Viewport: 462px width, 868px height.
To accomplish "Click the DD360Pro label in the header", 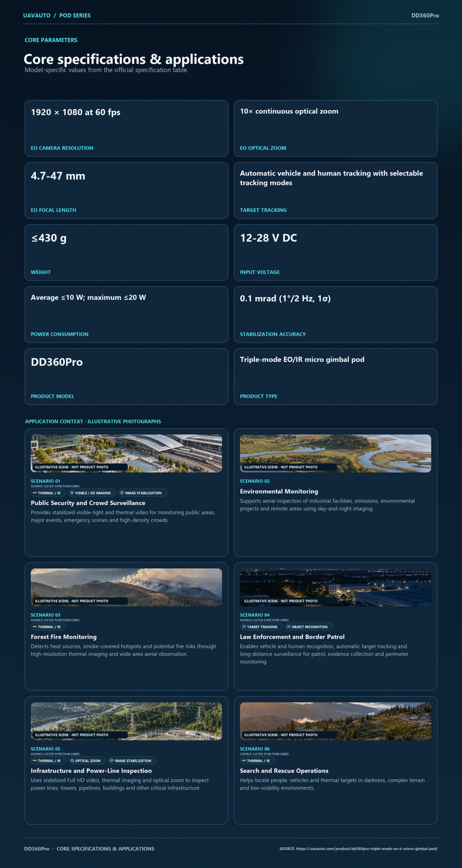I will click(425, 16).
